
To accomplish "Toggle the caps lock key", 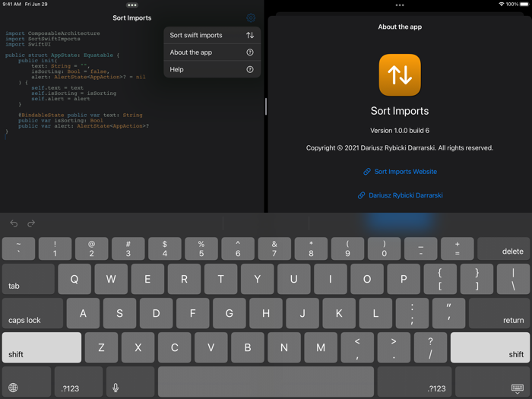I will click(33, 313).
